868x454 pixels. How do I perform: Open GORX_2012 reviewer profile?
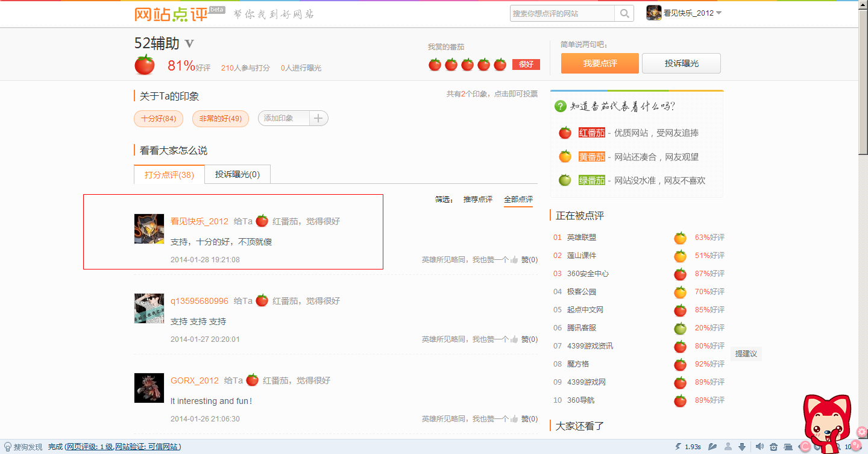click(x=195, y=380)
